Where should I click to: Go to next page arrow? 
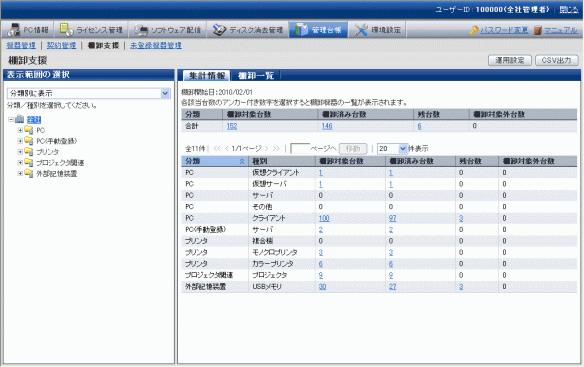click(x=266, y=149)
